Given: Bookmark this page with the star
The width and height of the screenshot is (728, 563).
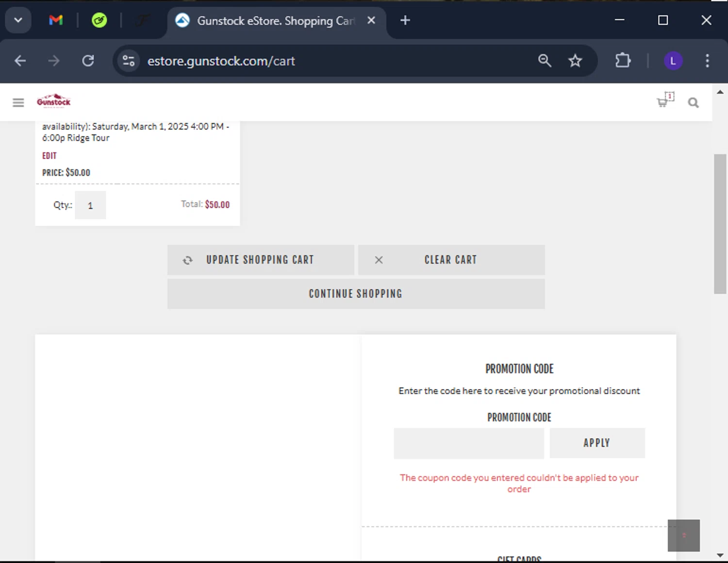Looking at the screenshot, I should pos(575,61).
